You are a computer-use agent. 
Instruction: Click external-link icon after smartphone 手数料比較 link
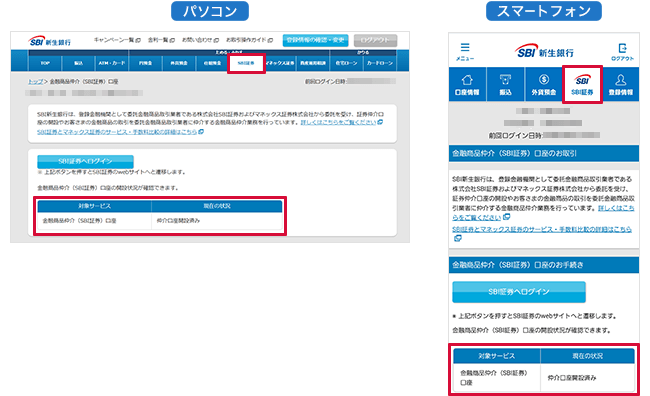[x=458, y=238]
